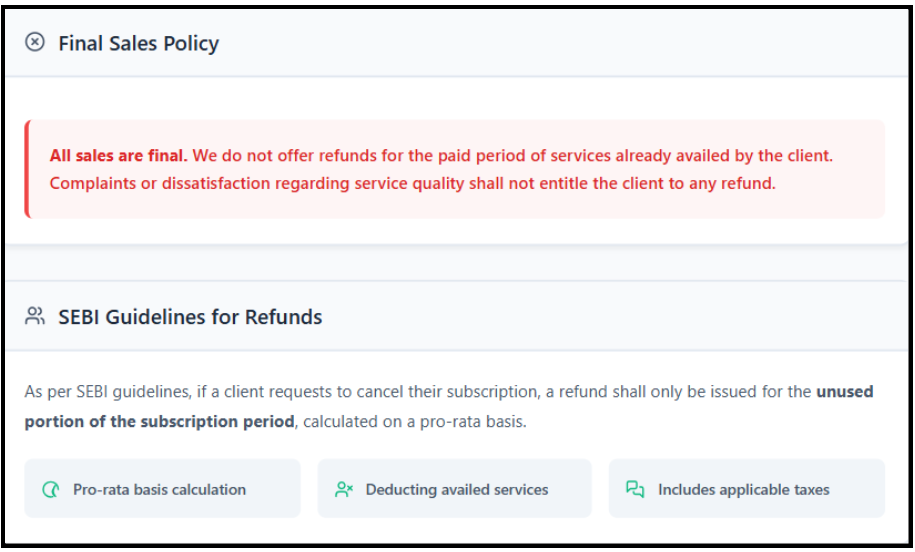This screenshot has height=552, width=915.
Task: Click the "Pro-rata basis calculation" label
Action: (x=159, y=490)
